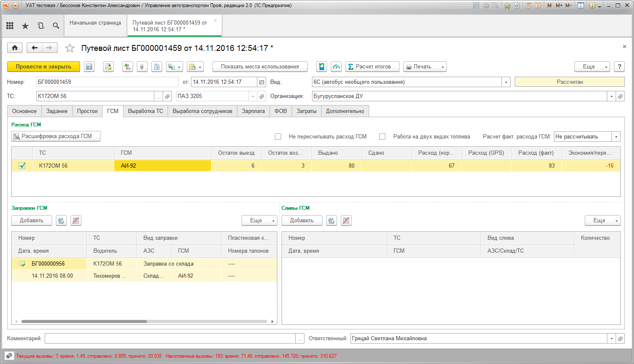
Task: Navigate back with the left arrow
Action: pos(35,48)
